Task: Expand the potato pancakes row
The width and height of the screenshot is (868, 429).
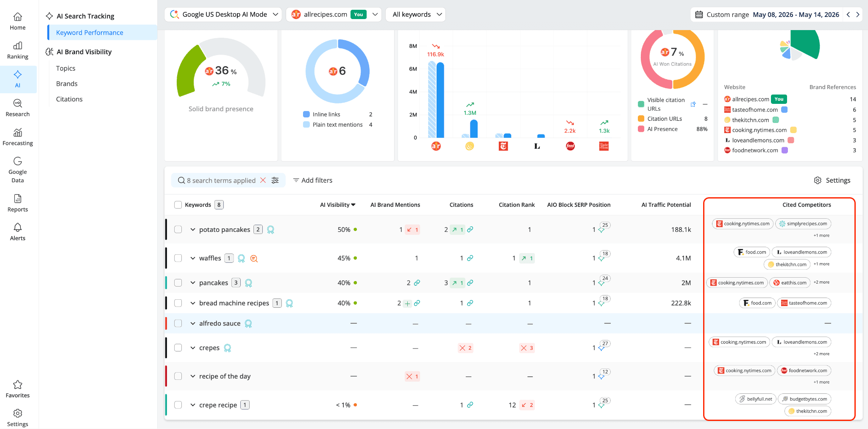Action: click(x=193, y=229)
